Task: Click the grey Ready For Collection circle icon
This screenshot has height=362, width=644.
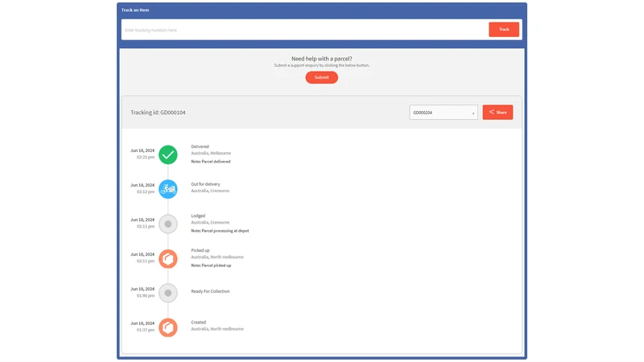Action: pos(168,293)
